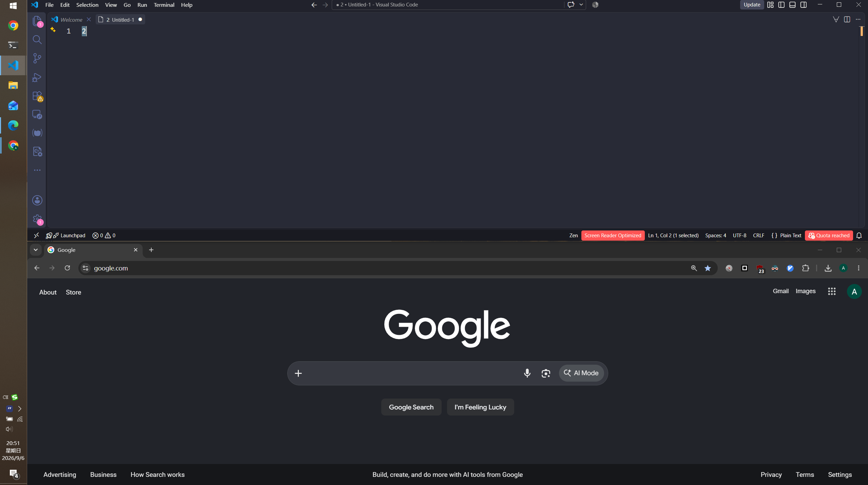Open the Terminal menu
This screenshot has width=868, height=485.
(164, 5)
